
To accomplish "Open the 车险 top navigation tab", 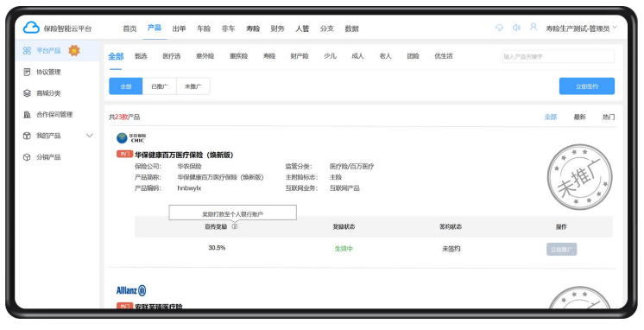I will coord(204,29).
